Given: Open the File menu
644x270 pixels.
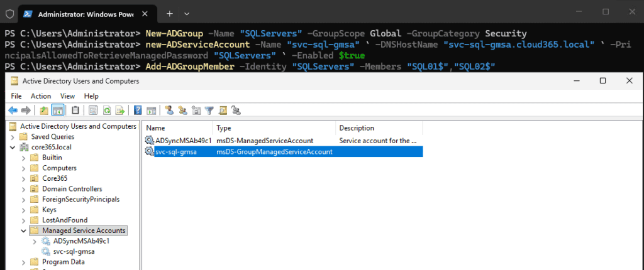Looking at the screenshot, I should 16,96.
